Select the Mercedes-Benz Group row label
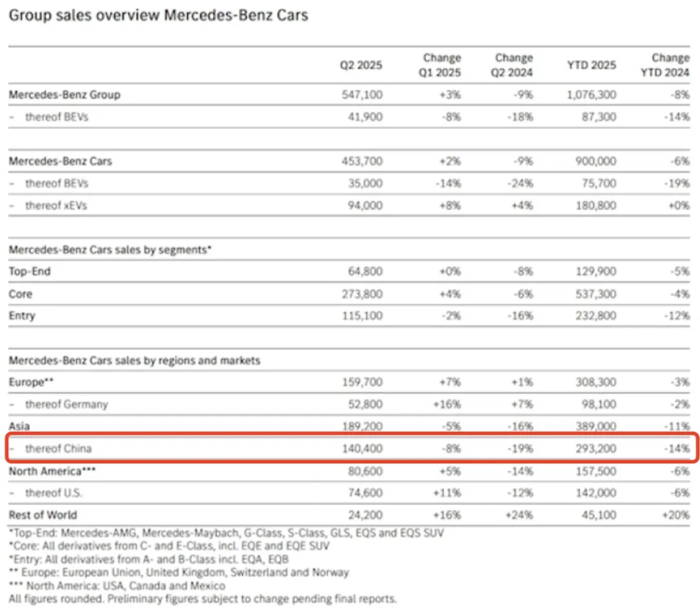Image resolution: width=700 pixels, height=615 pixels. [x=65, y=95]
